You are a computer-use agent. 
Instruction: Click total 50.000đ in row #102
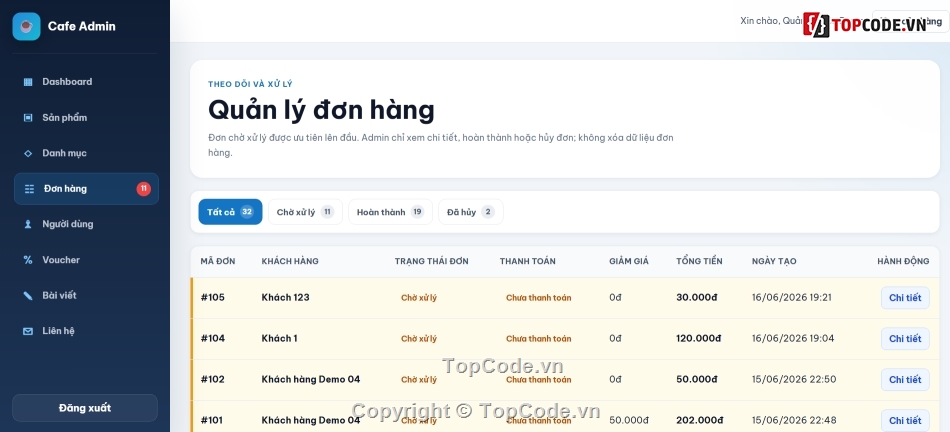[697, 379]
